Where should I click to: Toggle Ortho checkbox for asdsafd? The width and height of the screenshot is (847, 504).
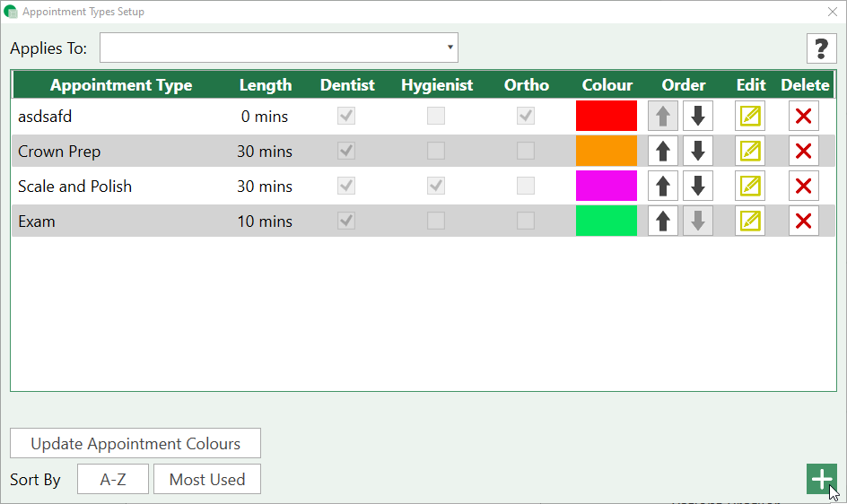click(526, 116)
